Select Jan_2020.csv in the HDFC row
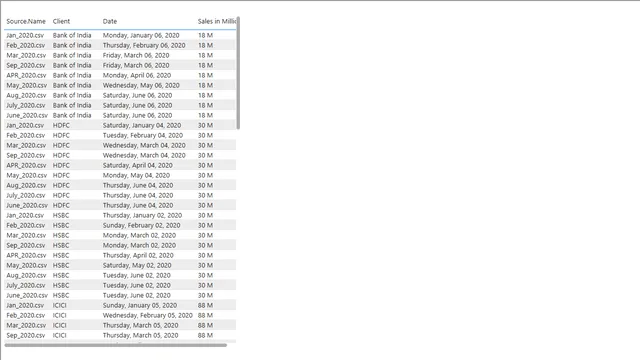640x360 pixels. (x=25, y=125)
